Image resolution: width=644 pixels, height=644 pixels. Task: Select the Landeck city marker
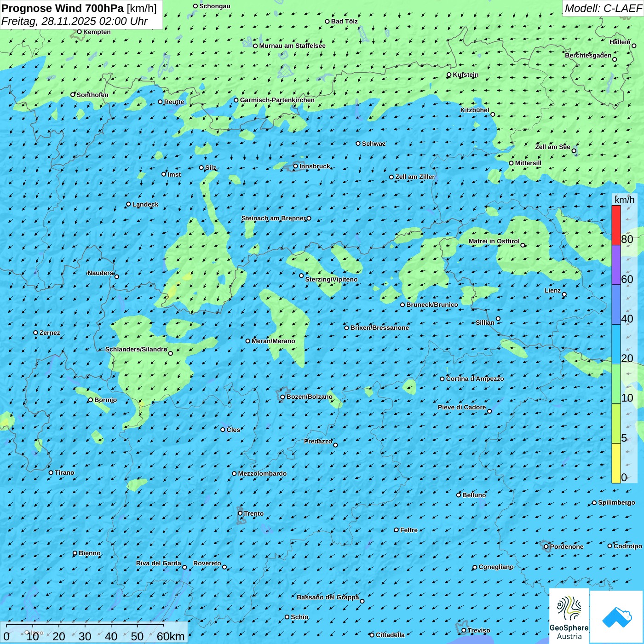pyautogui.click(x=128, y=204)
